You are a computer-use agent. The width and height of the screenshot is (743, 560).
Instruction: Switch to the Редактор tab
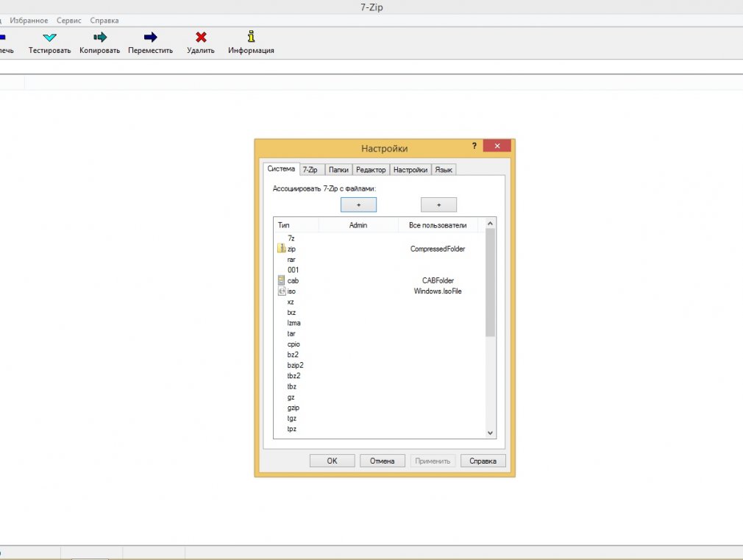click(x=371, y=170)
